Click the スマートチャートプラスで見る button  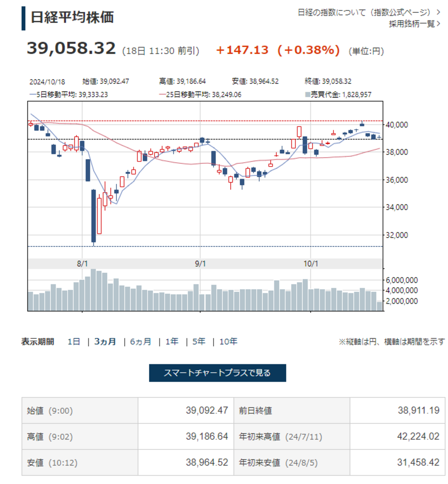[217, 373]
